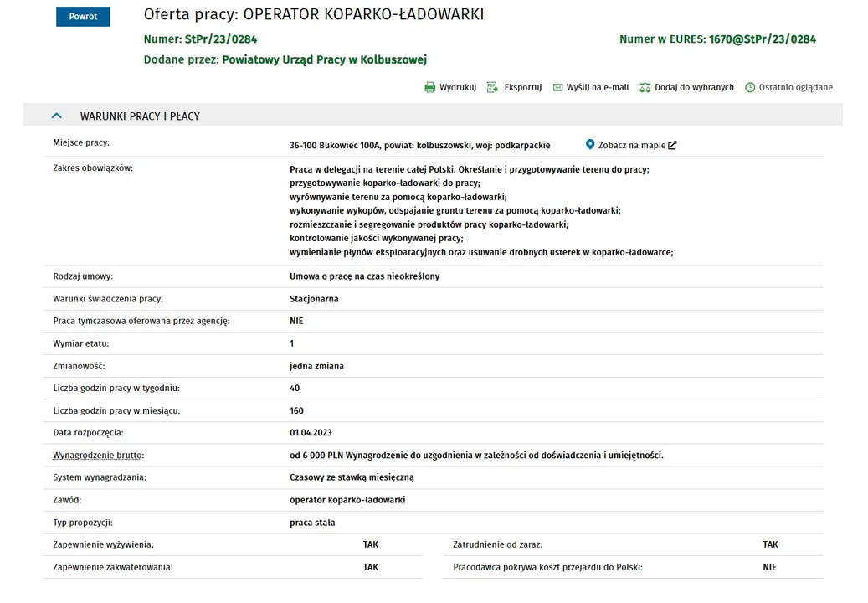868x603 pixels.
Task: Select the offer number StPr/23/0284
Action: (221, 39)
